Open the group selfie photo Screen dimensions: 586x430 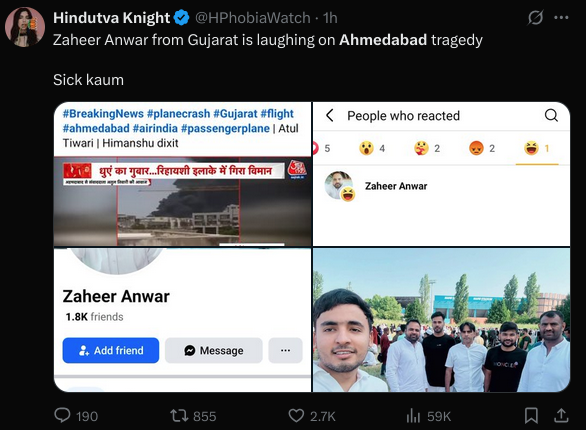coord(441,320)
